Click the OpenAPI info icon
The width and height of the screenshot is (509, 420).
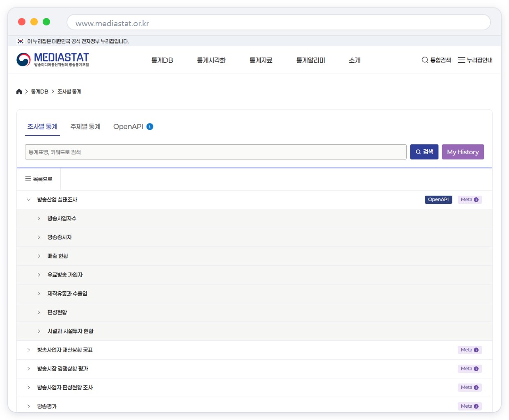coord(150,127)
